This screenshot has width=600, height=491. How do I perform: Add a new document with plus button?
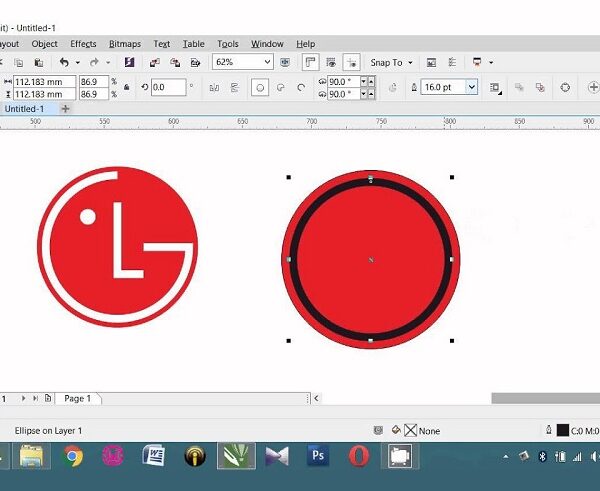[x=65, y=108]
